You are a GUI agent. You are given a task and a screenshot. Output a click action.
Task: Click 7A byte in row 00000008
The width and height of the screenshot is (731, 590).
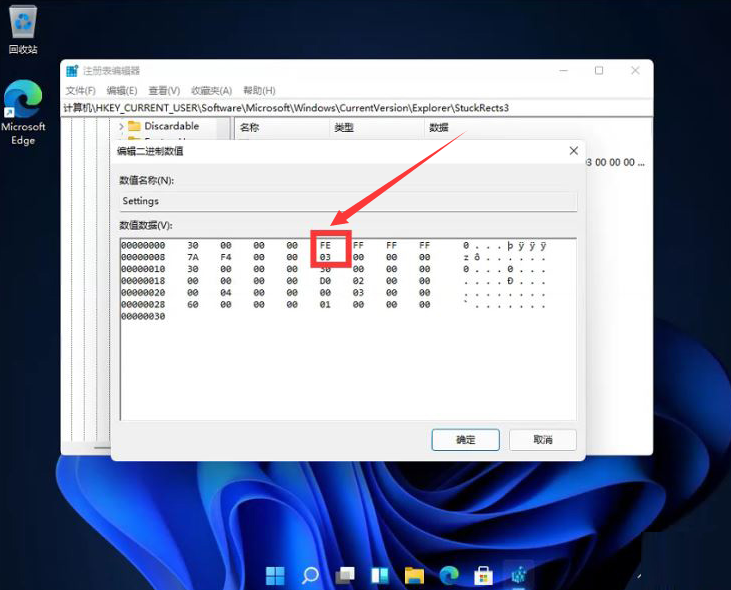point(193,257)
